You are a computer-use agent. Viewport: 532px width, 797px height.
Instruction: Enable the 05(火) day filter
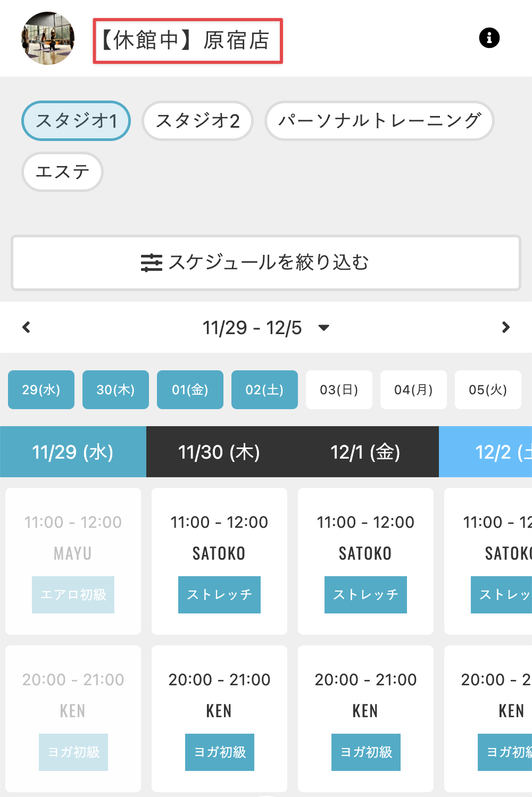click(488, 389)
